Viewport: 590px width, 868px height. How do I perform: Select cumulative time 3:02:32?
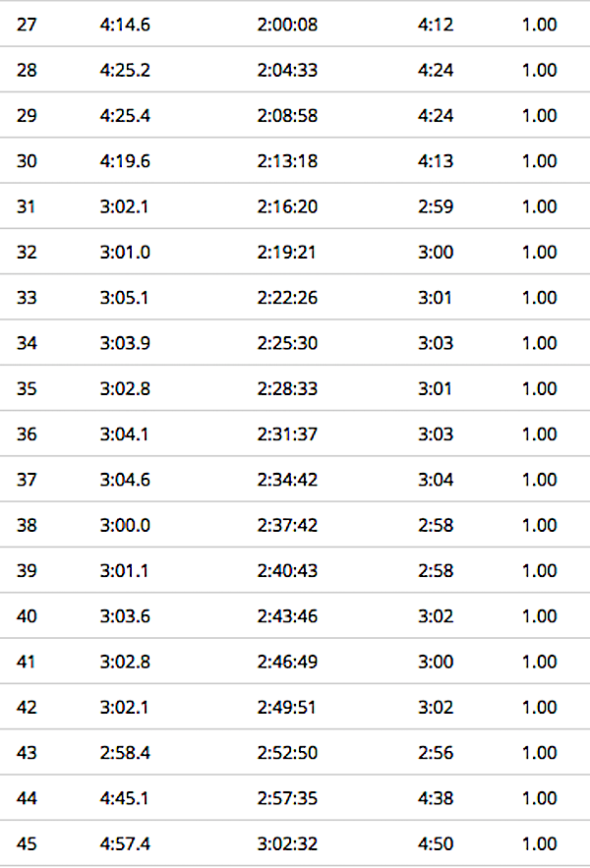pos(287,843)
